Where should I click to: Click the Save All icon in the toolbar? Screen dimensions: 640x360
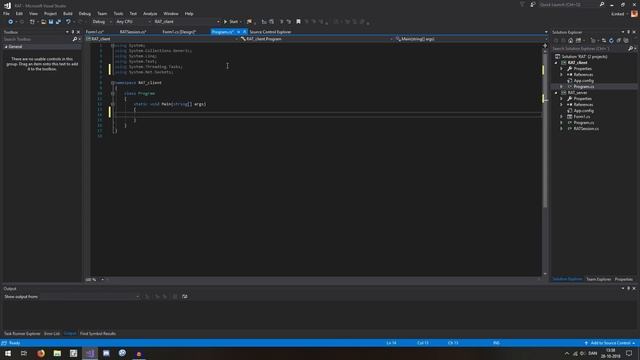pos(58,22)
